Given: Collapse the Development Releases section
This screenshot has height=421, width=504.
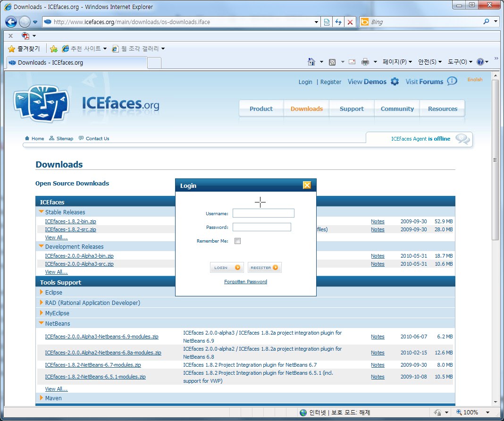Looking at the screenshot, I should click(x=41, y=246).
